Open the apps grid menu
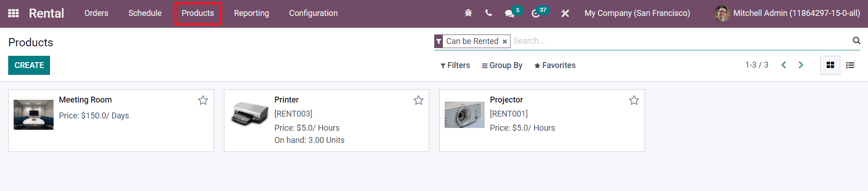The image size is (868, 191). (x=14, y=13)
